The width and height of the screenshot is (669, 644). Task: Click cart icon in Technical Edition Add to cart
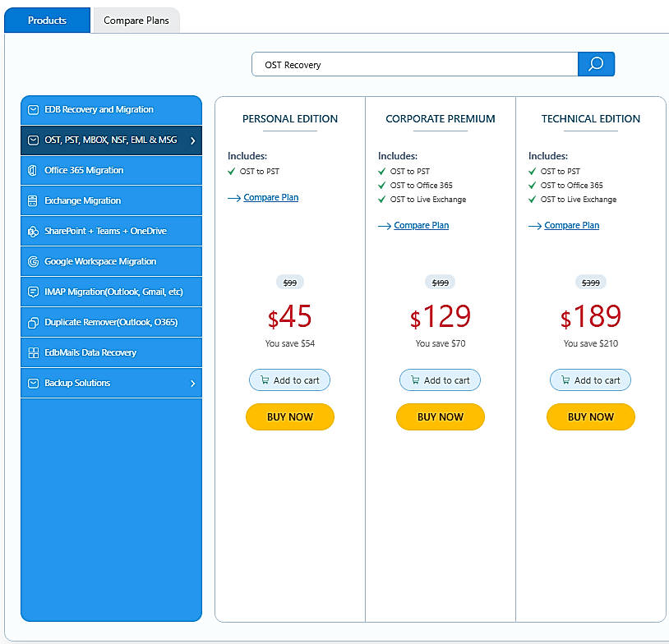[565, 379]
